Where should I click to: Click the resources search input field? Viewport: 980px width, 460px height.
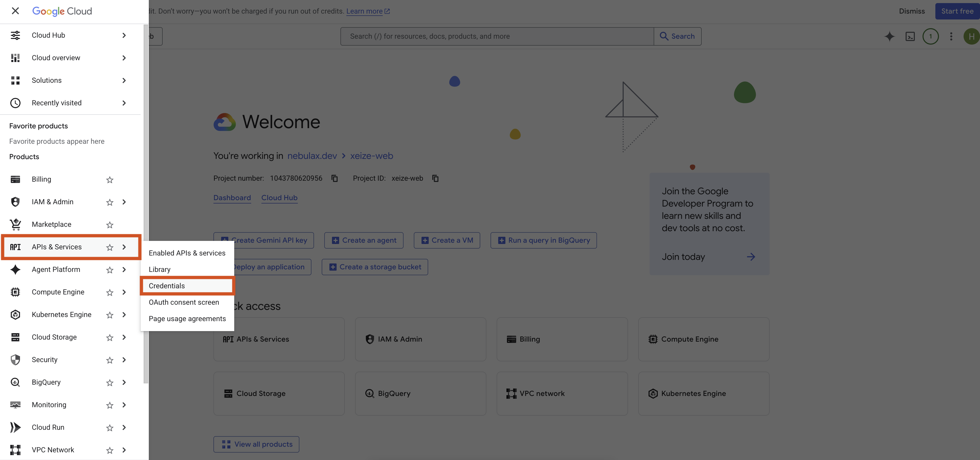coord(497,36)
